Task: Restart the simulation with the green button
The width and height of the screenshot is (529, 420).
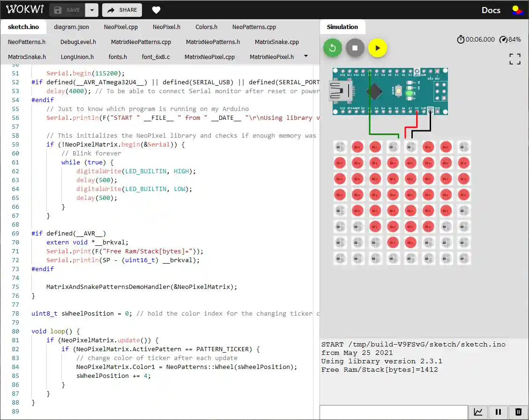Action: [332, 47]
